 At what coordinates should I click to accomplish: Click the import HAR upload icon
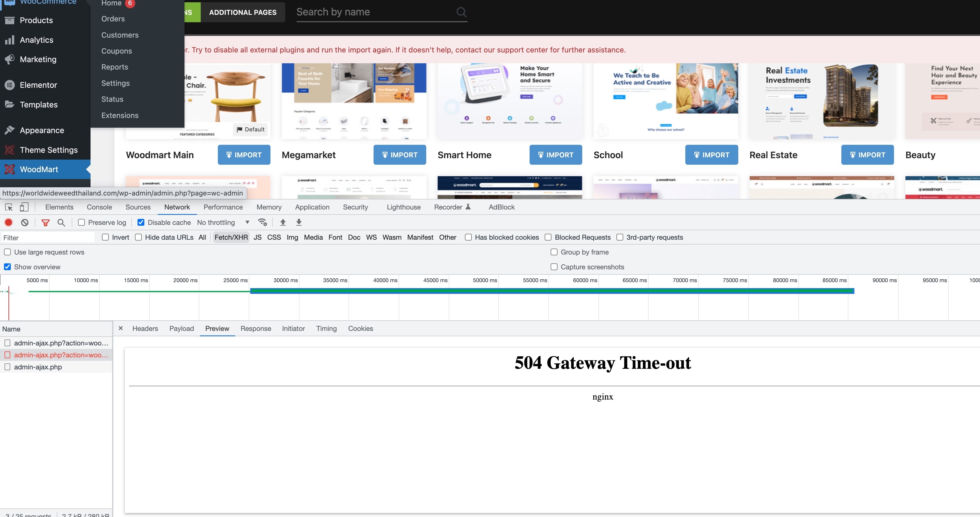pos(283,222)
